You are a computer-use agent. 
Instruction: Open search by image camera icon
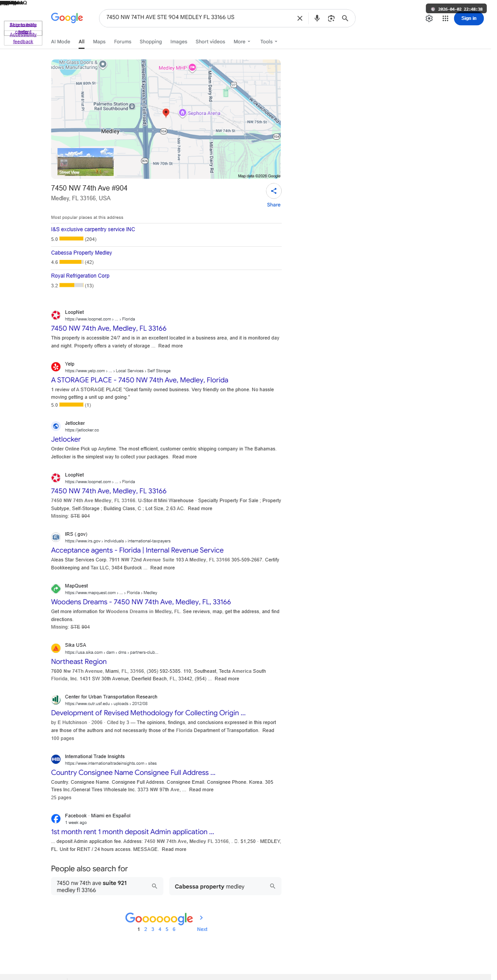tap(331, 18)
